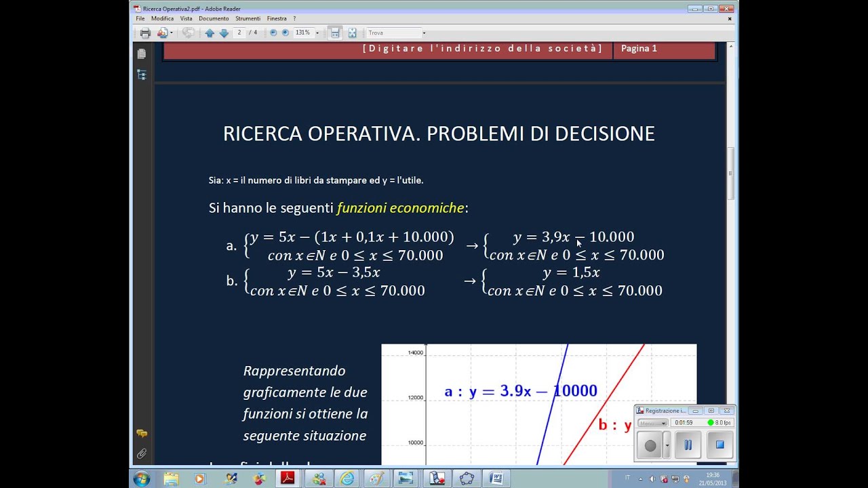Zoom in with the plus button
868x488 pixels.
click(x=285, y=33)
